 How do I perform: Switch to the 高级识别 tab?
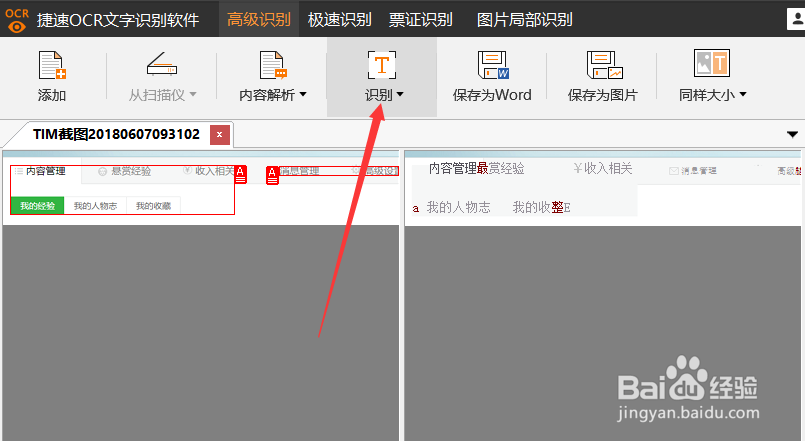(x=259, y=20)
